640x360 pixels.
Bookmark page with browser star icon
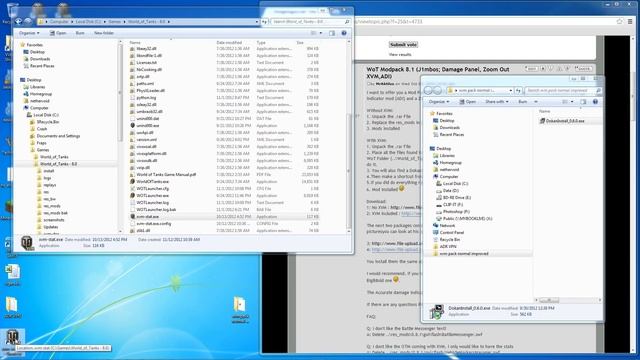coord(620,21)
